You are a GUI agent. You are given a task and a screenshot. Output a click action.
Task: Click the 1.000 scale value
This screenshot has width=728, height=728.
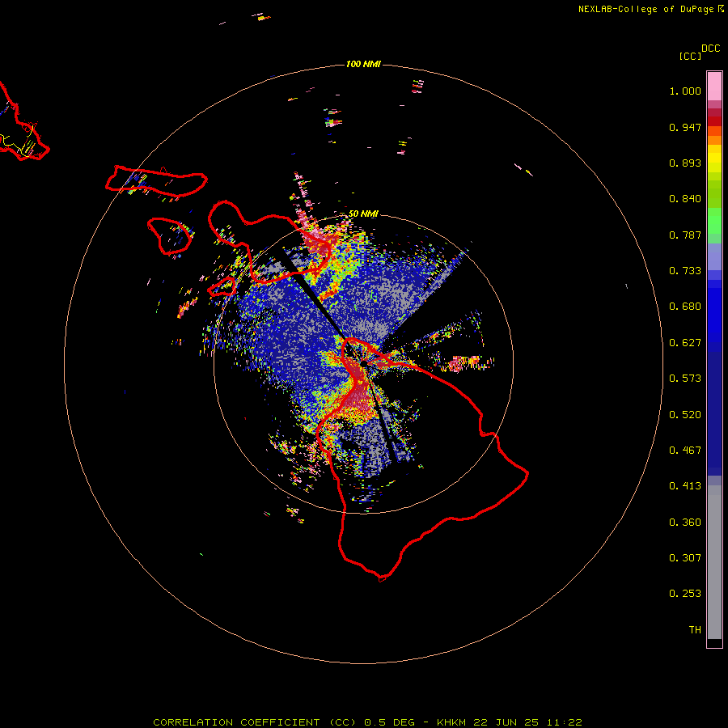click(685, 91)
